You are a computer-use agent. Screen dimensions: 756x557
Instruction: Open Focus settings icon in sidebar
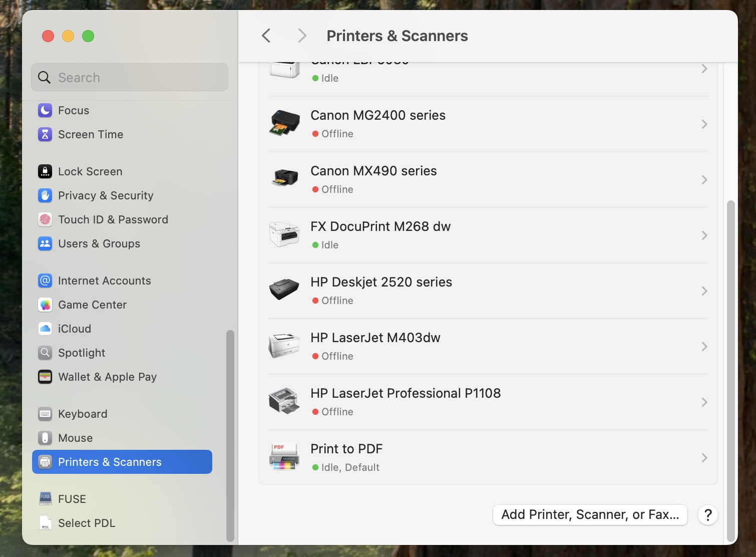coord(45,110)
